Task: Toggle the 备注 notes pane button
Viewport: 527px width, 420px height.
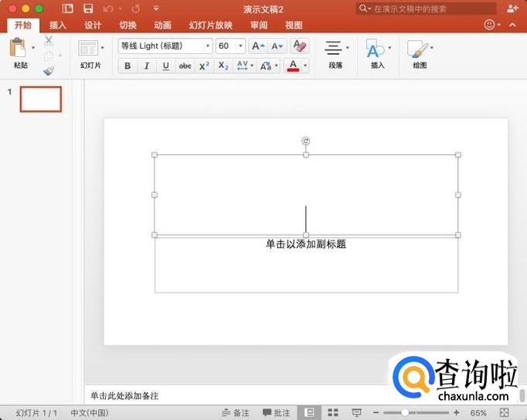Action: [x=236, y=412]
